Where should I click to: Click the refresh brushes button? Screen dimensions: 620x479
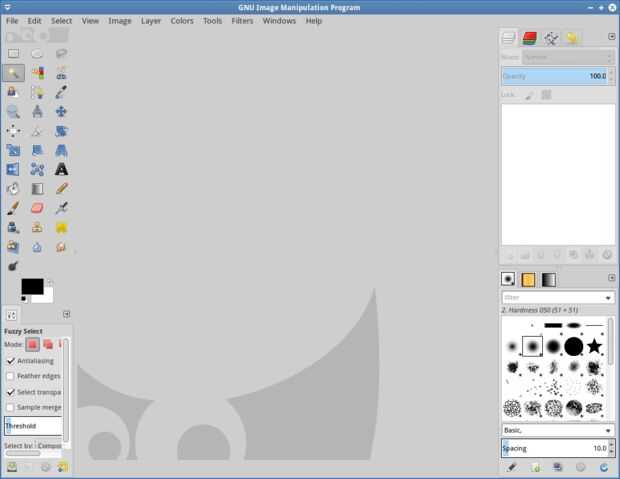pos(604,468)
